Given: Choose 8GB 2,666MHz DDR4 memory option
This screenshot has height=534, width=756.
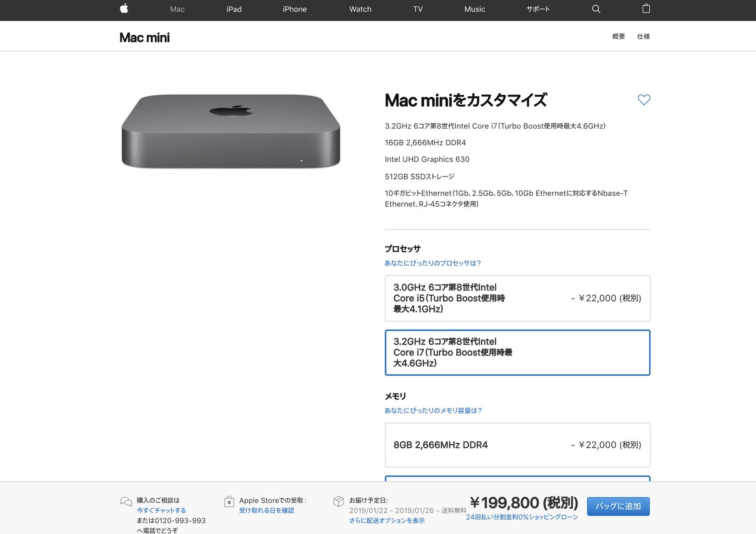Looking at the screenshot, I should coord(517,445).
